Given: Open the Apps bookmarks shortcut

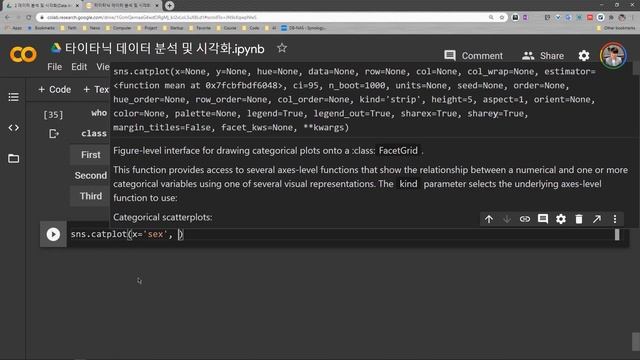Looking at the screenshot, I should pos(14,28).
